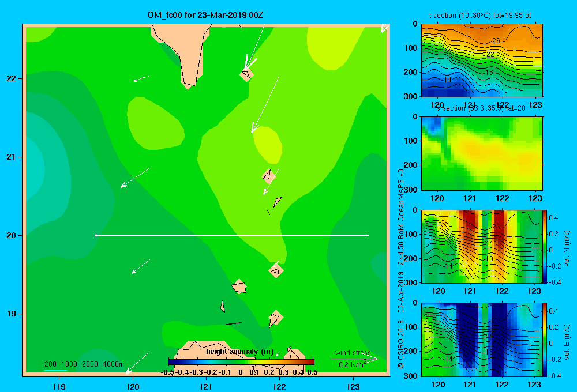Viewport: 577px width, 392px height.
Task: Click the 0.5 value on height anomaly scale
Action: click(312, 372)
